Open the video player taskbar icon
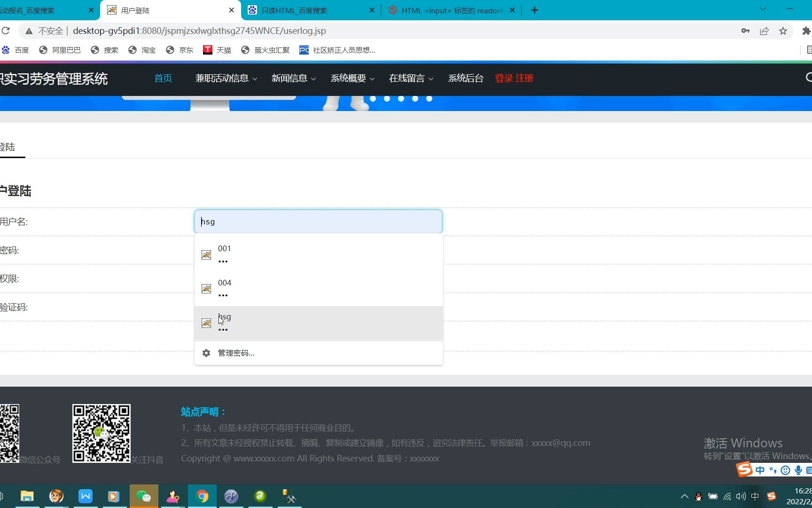Image resolution: width=812 pixels, height=508 pixels. coord(113,496)
